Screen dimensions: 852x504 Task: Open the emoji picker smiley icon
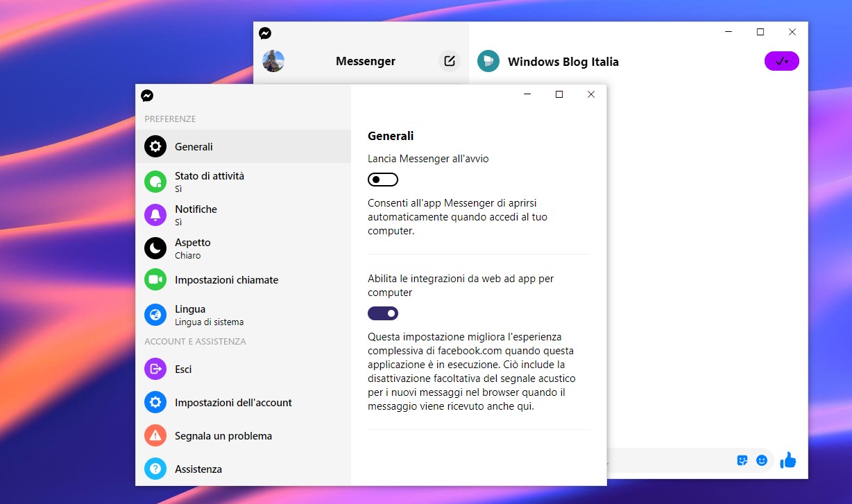[762, 460]
